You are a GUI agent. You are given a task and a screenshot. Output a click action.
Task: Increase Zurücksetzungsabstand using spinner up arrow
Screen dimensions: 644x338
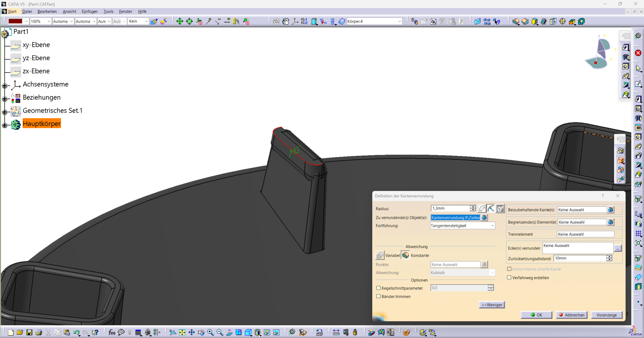(609, 257)
